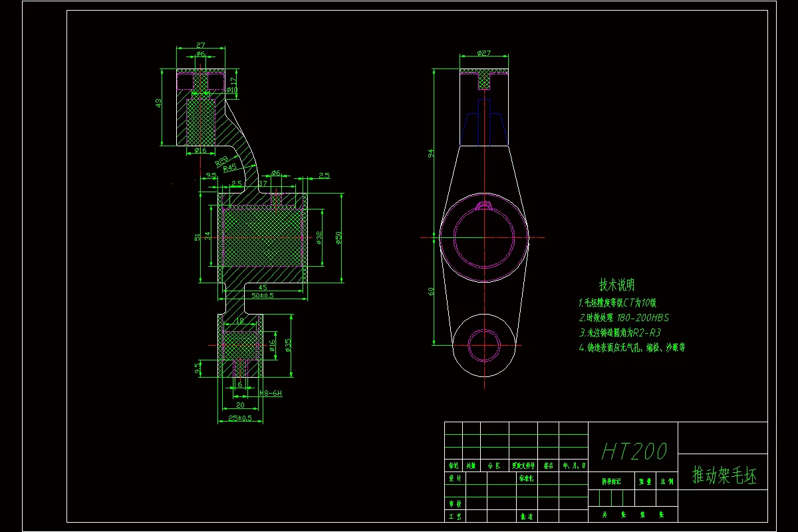798x532 pixels.
Task: Select the ø32 bore dimension
Action: coord(319,237)
